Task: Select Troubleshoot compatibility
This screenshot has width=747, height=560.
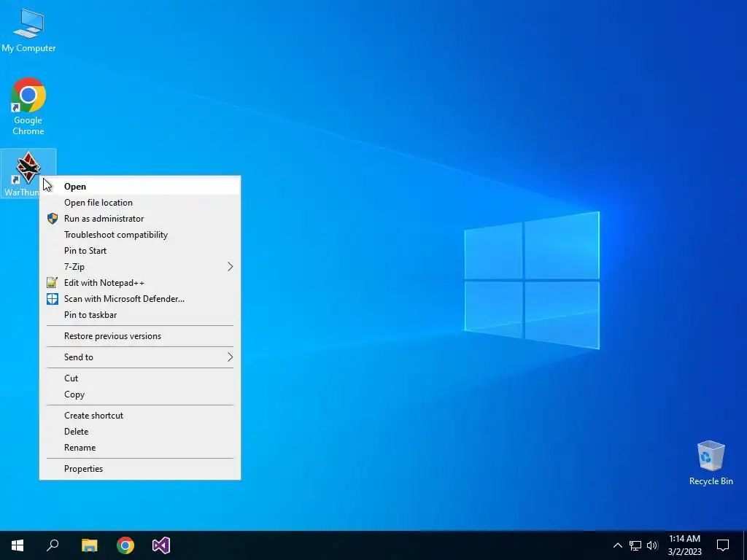Action: point(140,235)
